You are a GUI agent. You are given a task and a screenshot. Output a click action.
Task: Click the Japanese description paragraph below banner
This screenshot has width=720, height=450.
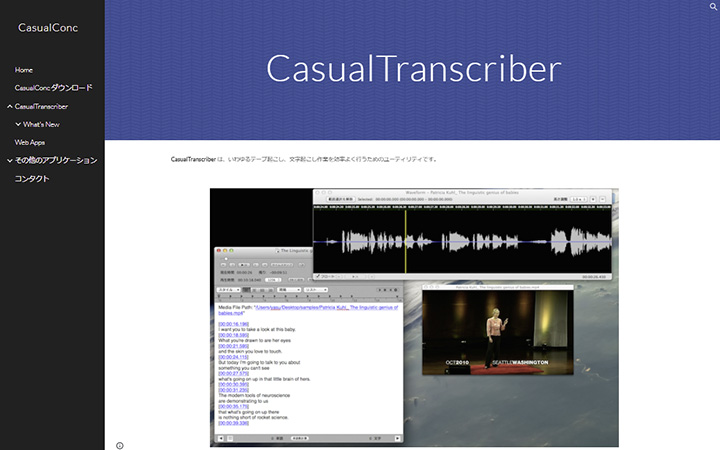click(x=304, y=159)
